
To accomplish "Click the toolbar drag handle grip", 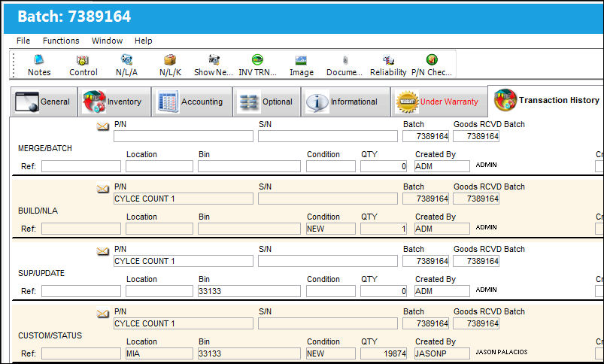I will [14, 65].
